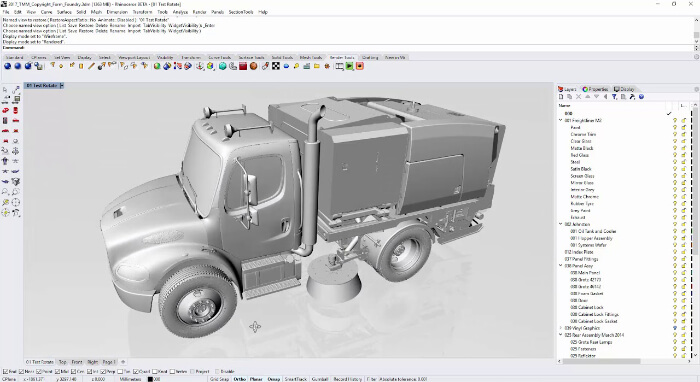
Task: Open panel options gear icon
Action: coord(696,89)
